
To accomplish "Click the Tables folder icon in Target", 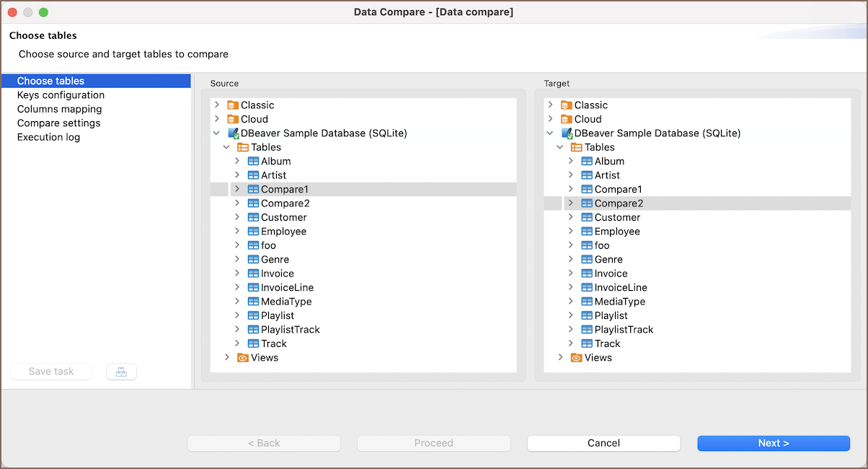I will [577, 147].
